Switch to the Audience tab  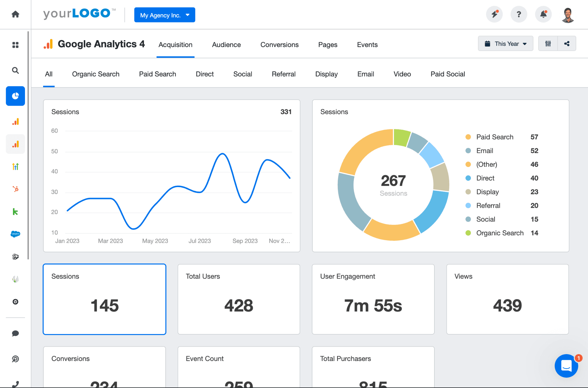point(227,44)
